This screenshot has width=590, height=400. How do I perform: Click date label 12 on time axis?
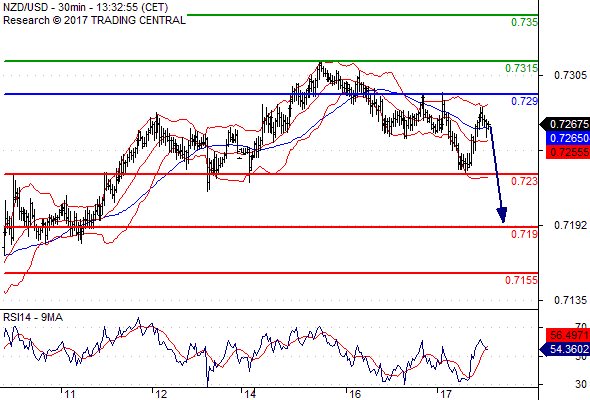(x=161, y=394)
